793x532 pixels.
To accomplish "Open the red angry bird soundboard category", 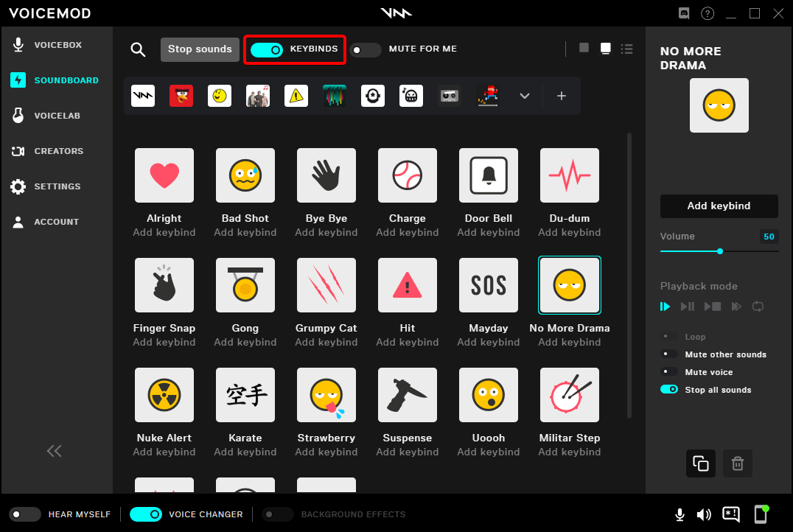I will coord(181,96).
